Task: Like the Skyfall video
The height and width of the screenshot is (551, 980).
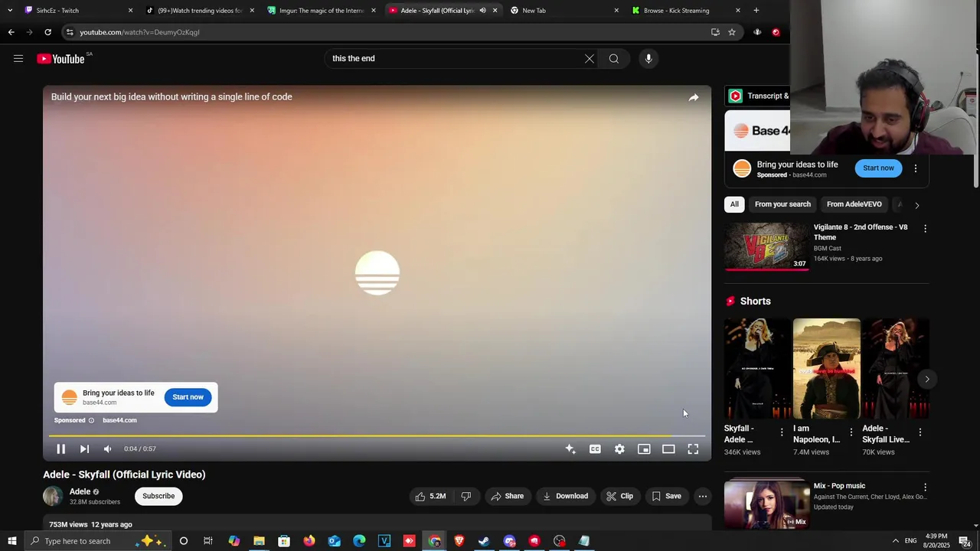Action: click(430, 496)
